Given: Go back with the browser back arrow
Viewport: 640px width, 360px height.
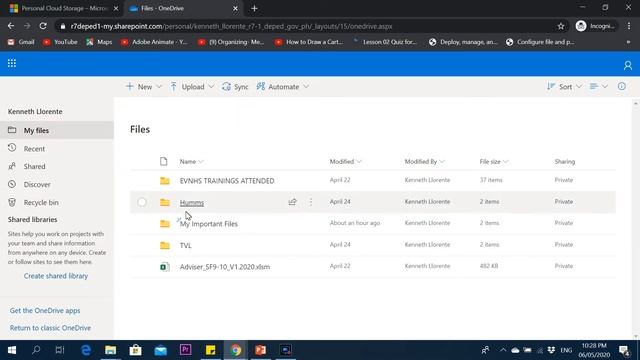Looking at the screenshot, I should click(11, 26).
